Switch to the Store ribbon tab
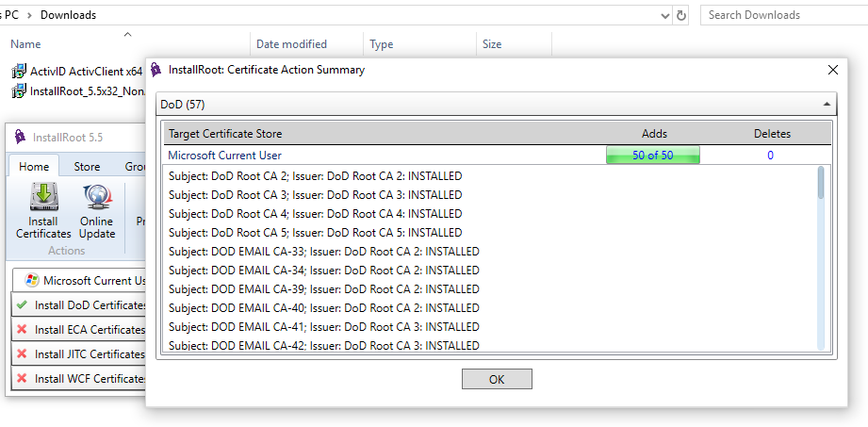868x427 pixels. 87,167
